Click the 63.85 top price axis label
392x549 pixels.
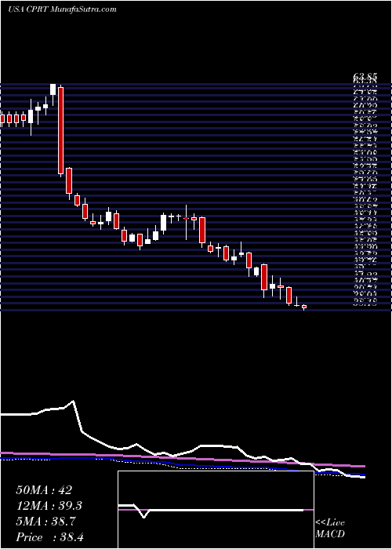coord(365,76)
